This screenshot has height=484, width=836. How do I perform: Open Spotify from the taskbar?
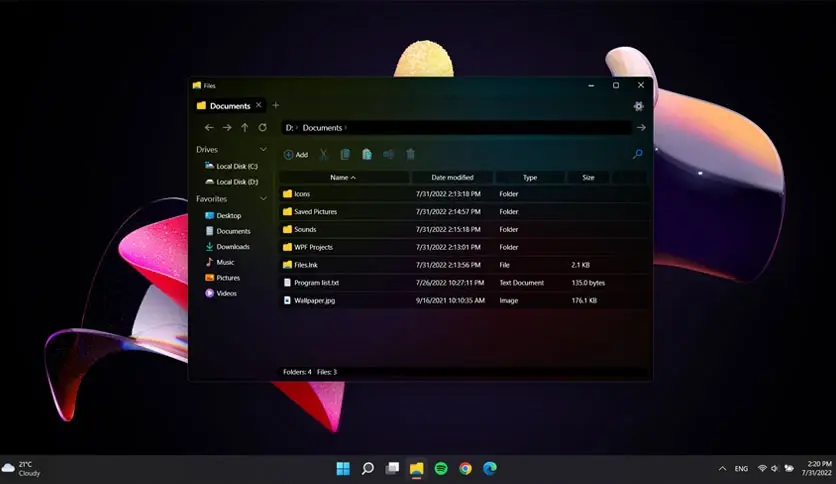tap(441, 469)
